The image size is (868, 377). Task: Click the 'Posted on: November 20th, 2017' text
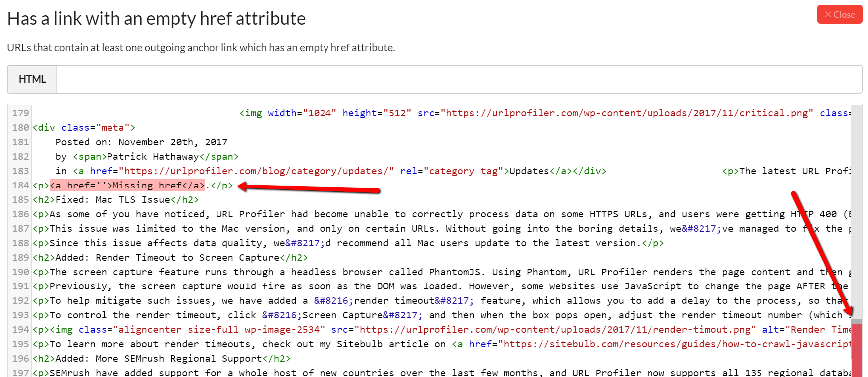[141, 142]
